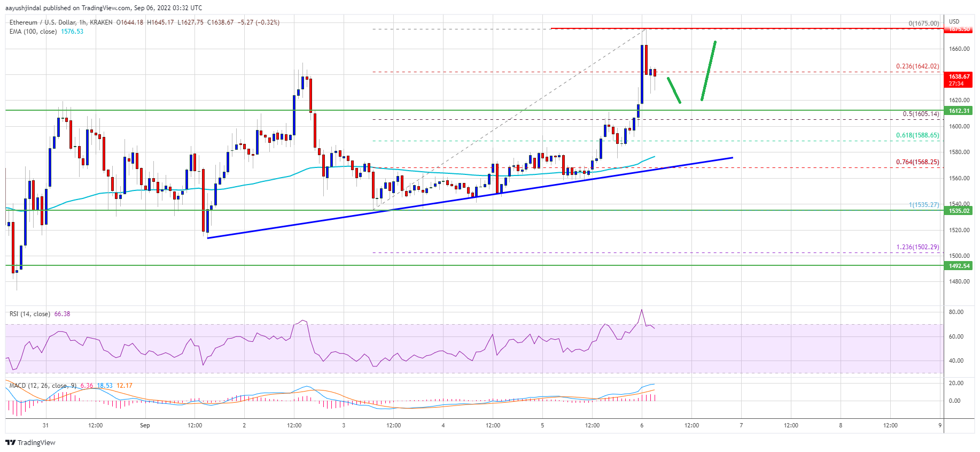
Task: Click the current price tag 1638.67
Action: pos(959,80)
